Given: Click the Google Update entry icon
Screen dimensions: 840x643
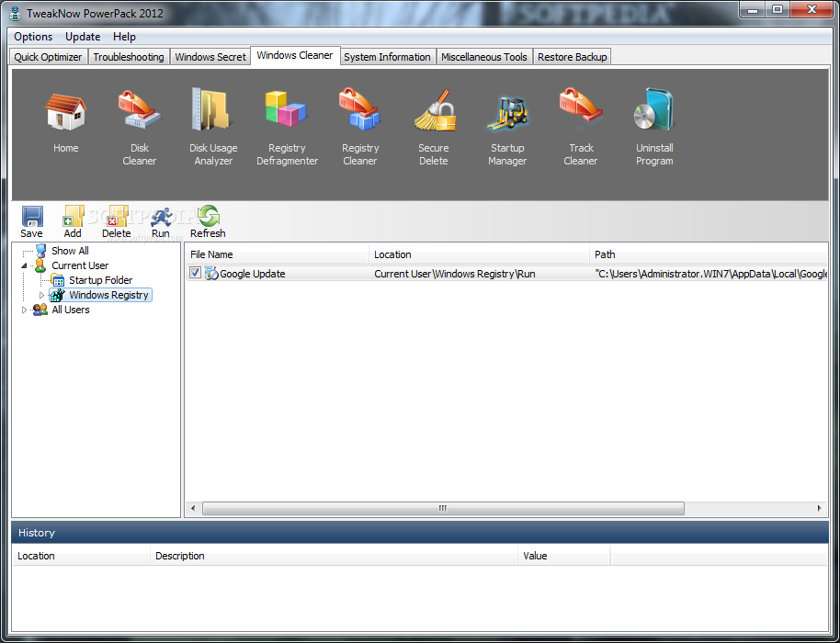Looking at the screenshot, I should (x=211, y=274).
